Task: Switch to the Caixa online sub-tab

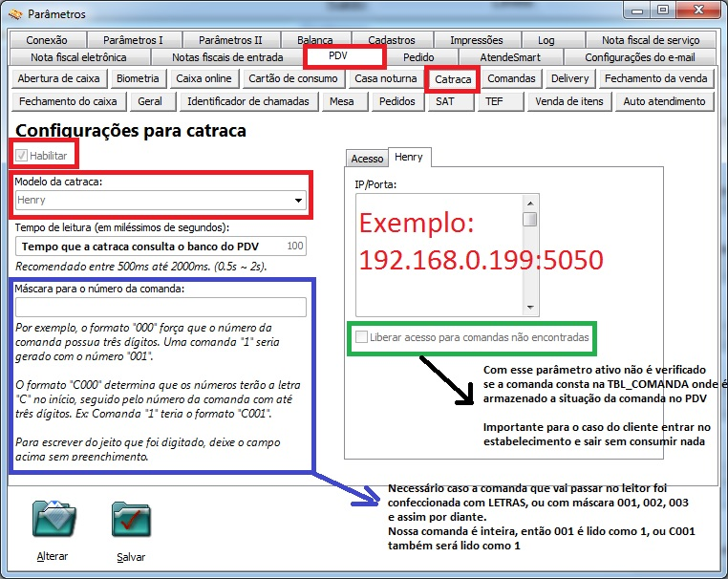Action: tap(203, 78)
